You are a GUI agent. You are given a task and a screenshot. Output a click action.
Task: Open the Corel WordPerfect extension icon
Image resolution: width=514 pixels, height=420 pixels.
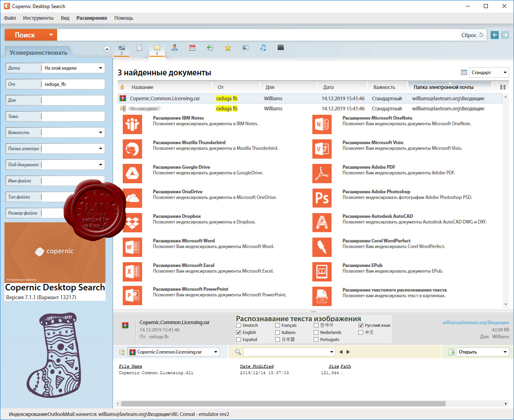coord(322,247)
